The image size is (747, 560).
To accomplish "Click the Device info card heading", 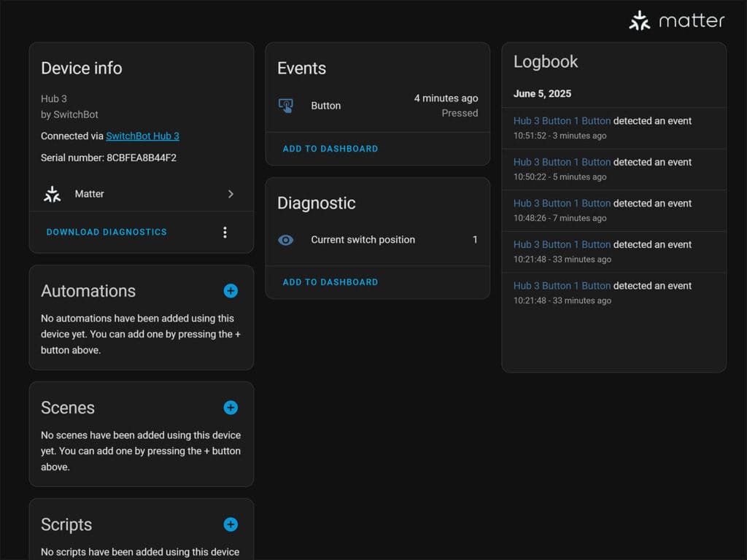I will click(x=82, y=69).
